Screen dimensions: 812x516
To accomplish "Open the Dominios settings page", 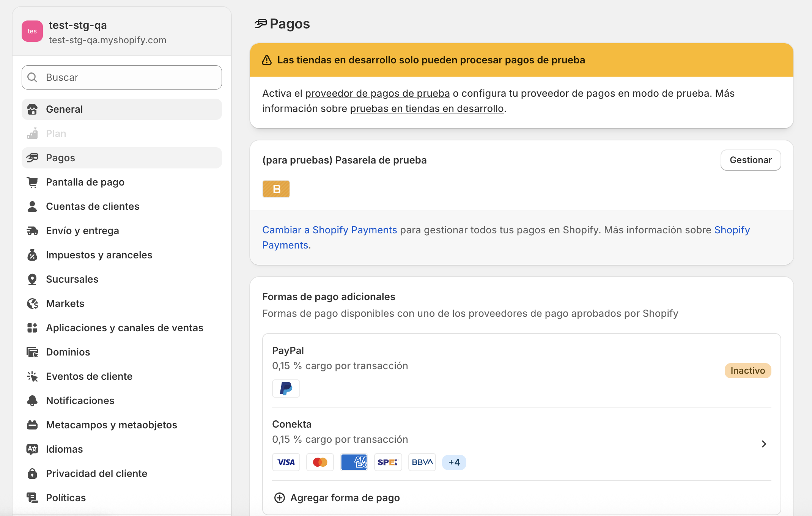I will [x=122, y=352].
